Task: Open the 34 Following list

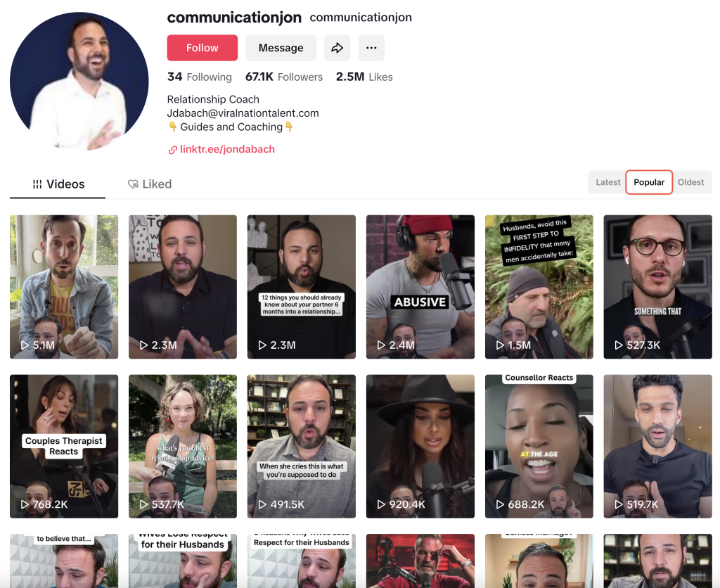Action: tap(199, 77)
